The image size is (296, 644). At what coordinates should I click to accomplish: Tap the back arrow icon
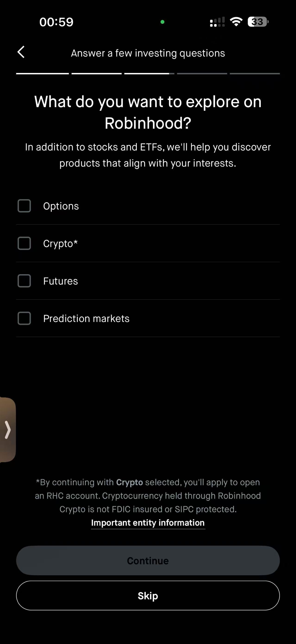pyautogui.click(x=21, y=52)
